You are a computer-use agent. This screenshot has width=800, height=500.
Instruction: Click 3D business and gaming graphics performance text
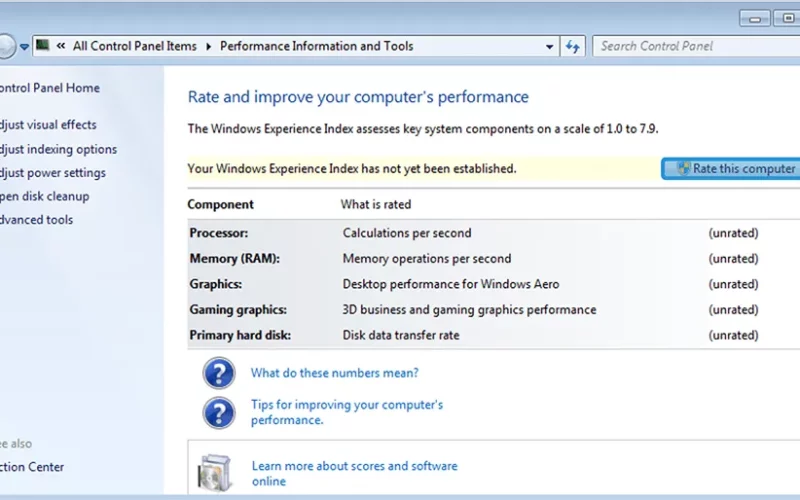coord(469,310)
